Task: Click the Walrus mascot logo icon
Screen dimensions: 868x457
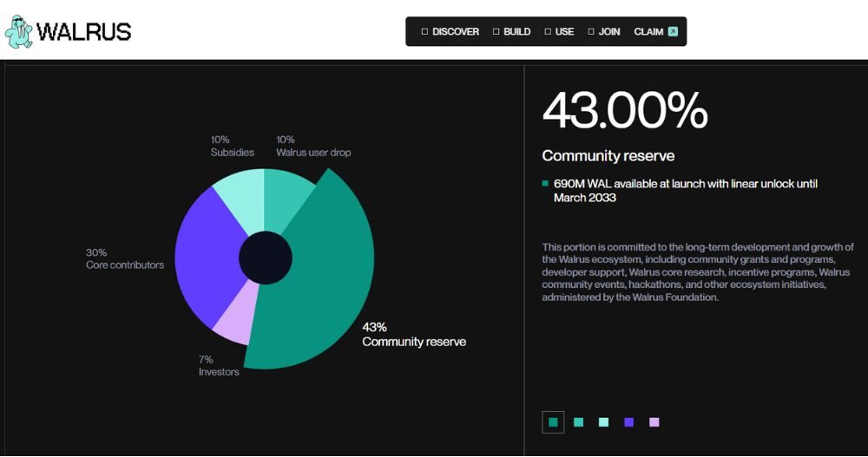Action: [19, 31]
